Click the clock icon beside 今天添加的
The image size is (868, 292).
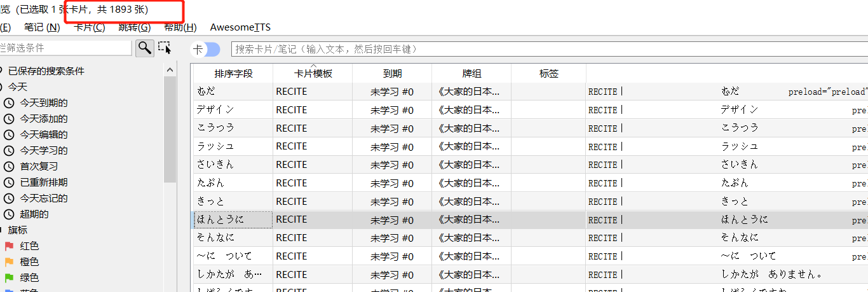tap(9, 119)
